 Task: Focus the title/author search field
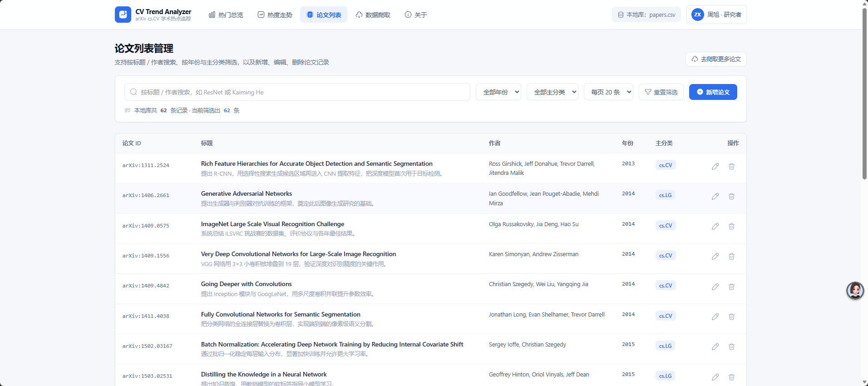tap(297, 92)
